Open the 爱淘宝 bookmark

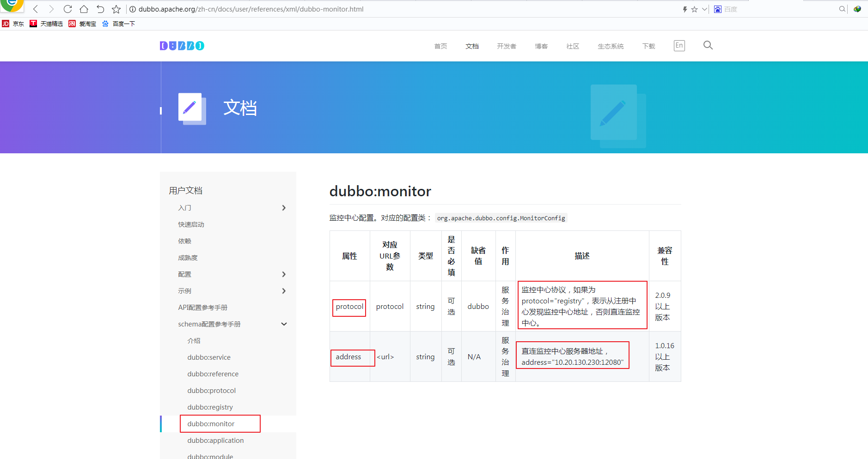click(82, 23)
